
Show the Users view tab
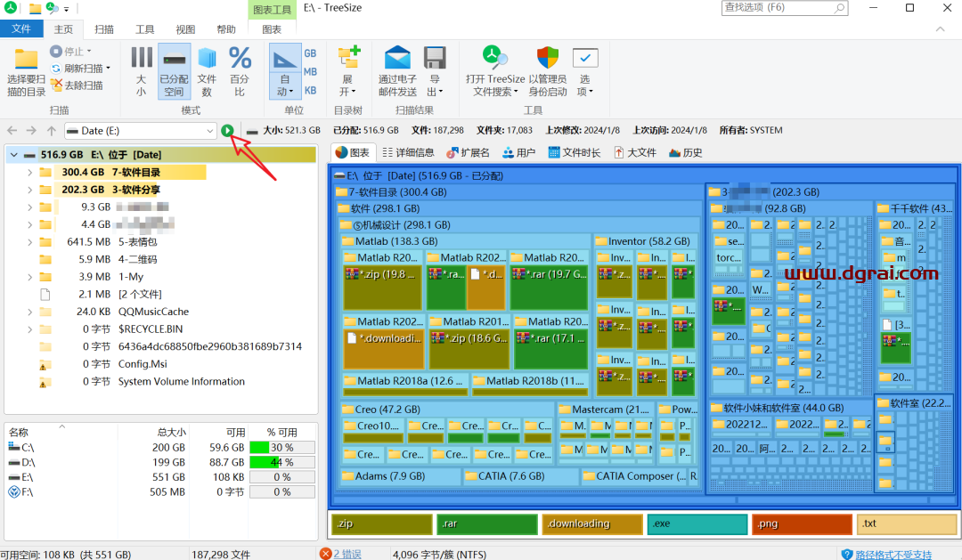(519, 153)
